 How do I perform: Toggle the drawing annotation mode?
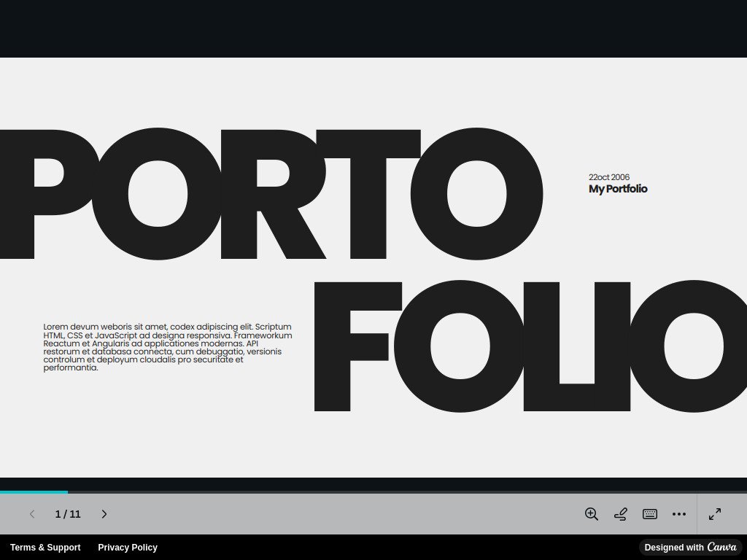620,514
